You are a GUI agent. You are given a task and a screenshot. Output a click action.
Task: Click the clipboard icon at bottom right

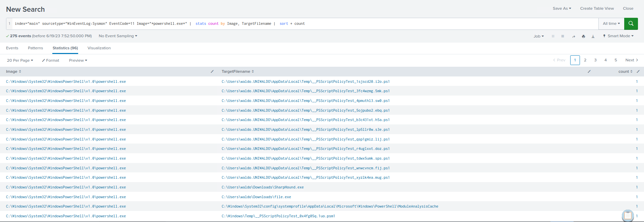pos(628,215)
